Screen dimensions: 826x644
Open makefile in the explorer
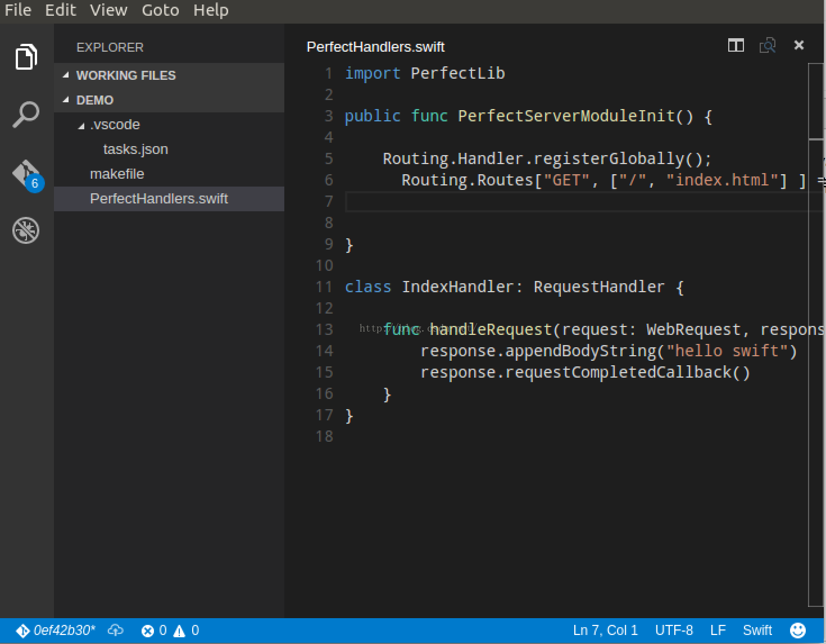(169, 174)
